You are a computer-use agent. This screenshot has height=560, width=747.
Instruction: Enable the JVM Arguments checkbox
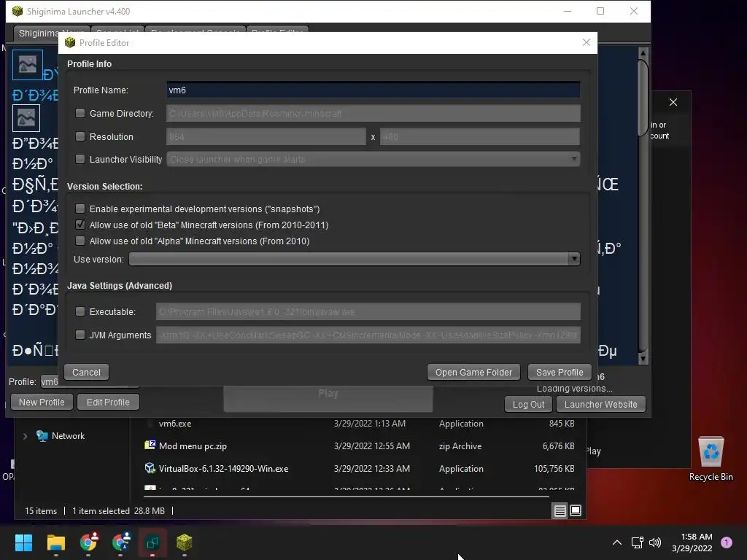pyautogui.click(x=80, y=335)
